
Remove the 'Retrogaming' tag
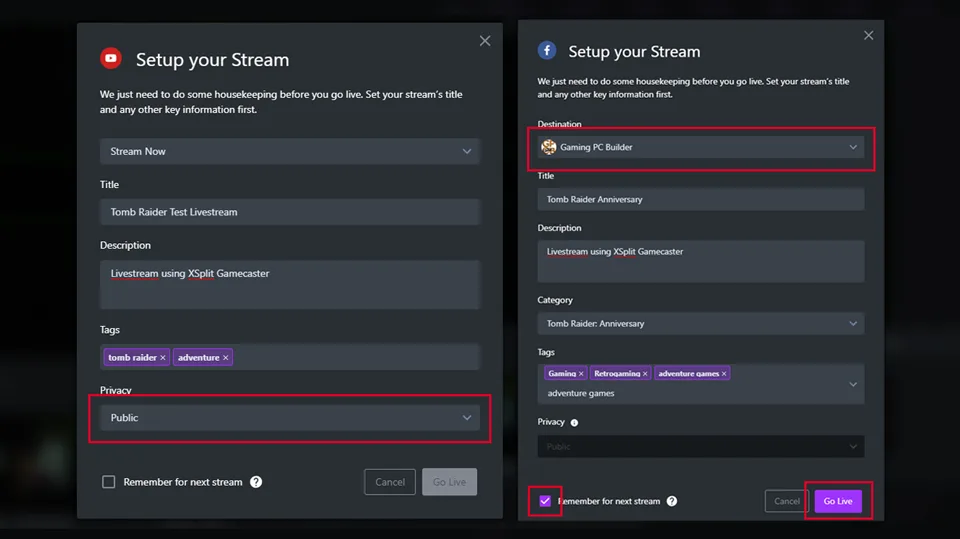[x=645, y=374]
